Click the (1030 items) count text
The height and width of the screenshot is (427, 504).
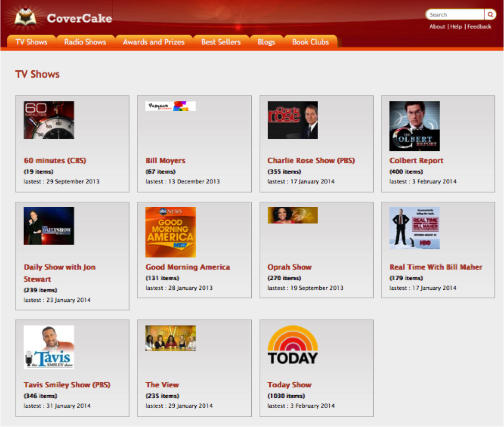click(286, 396)
